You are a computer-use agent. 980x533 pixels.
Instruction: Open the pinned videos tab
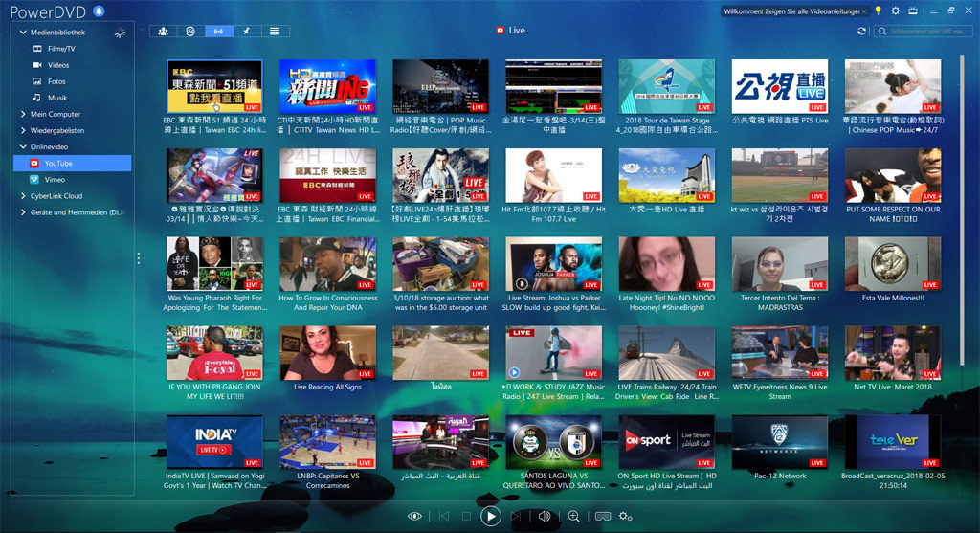pos(247,32)
